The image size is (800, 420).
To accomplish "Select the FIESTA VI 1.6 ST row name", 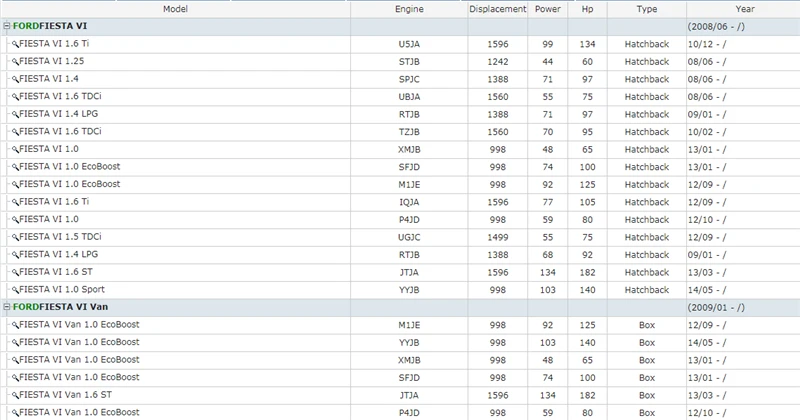I will (x=56, y=271).
